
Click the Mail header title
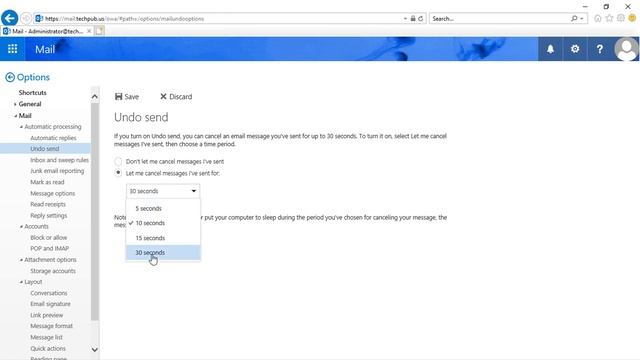coord(45,49)
